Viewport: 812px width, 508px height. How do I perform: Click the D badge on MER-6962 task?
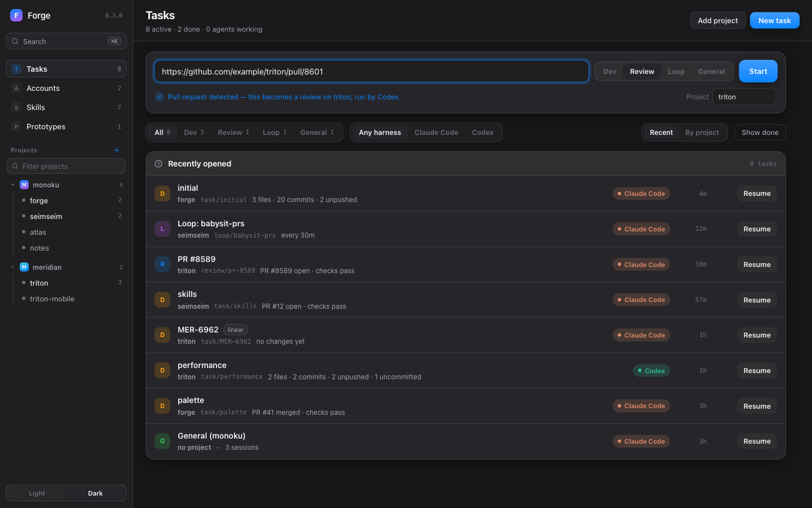(x=162, y=335)
